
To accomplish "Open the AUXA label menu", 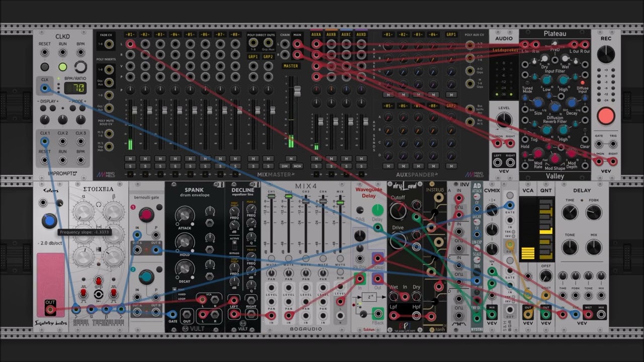I will tap(316, 34).
